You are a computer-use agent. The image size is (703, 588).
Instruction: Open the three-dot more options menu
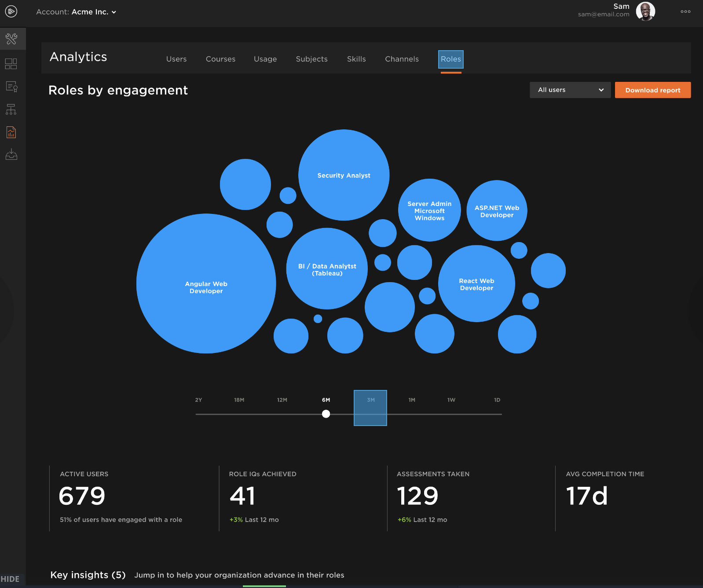[685, 12]
